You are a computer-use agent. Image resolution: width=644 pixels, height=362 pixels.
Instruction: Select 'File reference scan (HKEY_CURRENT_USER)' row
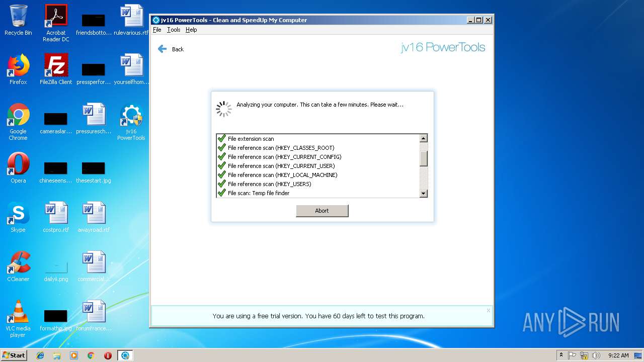[318, 166]
